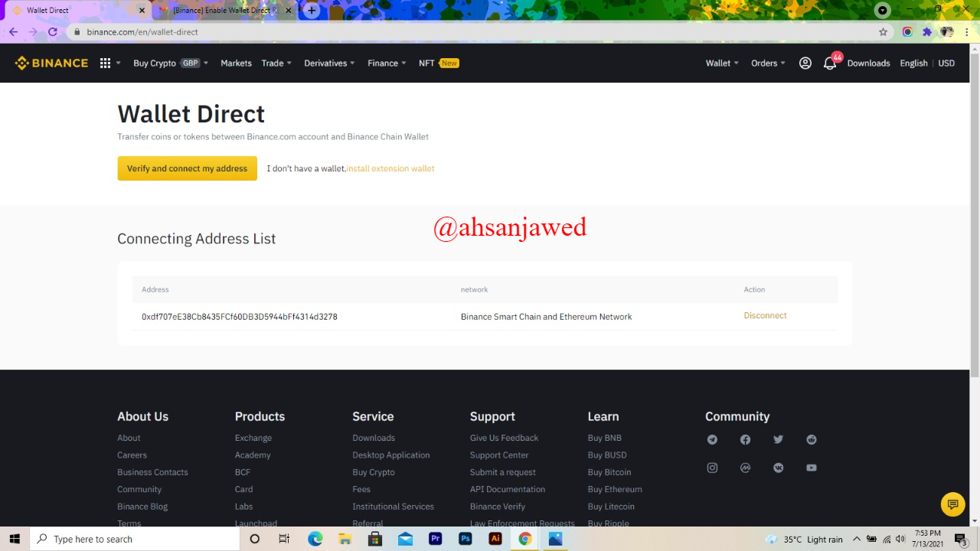The height and width of the screenshot is (551, 980).
Task: Select the wallet address 0xdf707eE38C... text
Action: (240, 316)
